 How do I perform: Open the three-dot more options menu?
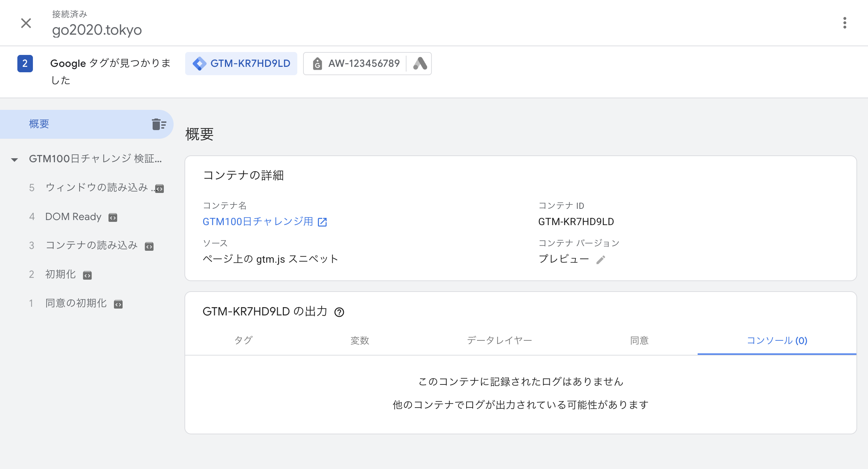click(x=845, y=23)
